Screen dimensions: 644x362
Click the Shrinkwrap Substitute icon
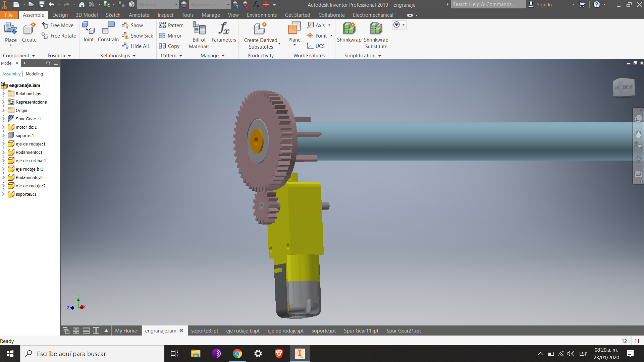(x=376, y=28)
